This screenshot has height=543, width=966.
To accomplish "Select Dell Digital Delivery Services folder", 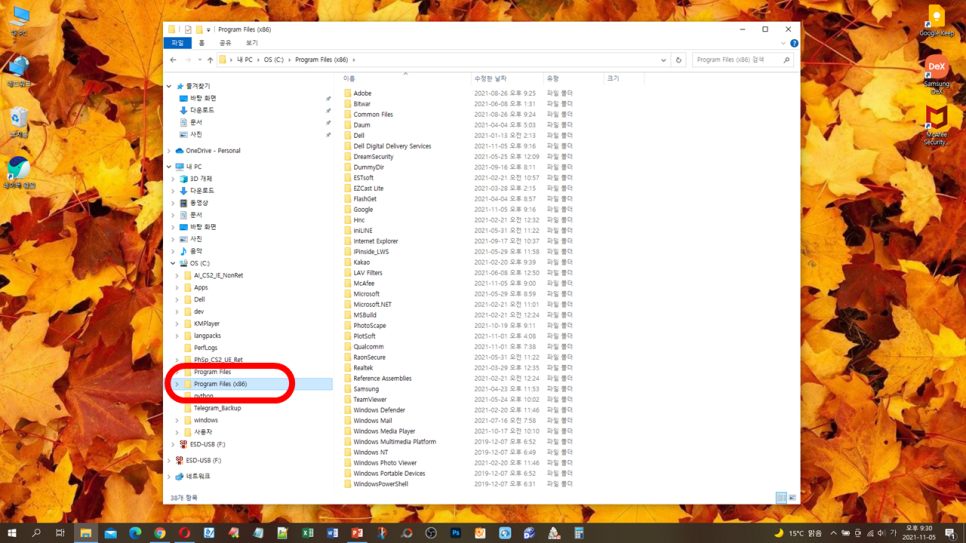I will pos(392,146).
